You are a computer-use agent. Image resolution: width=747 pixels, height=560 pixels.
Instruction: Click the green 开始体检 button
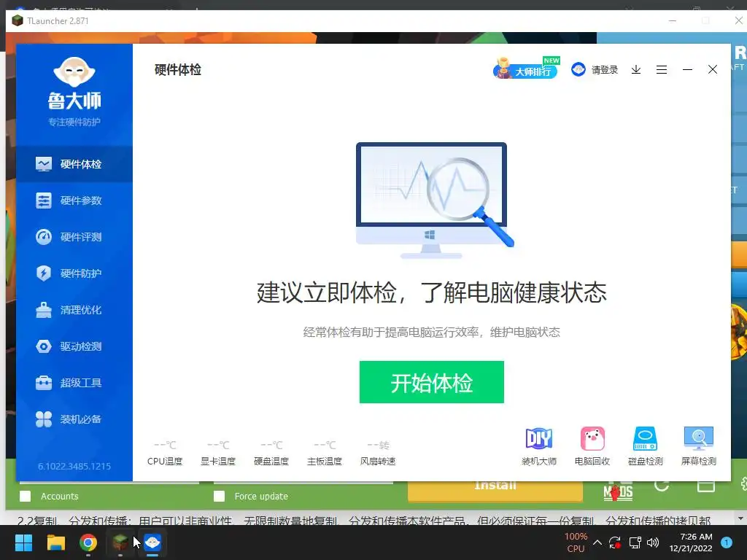click(x=432, y=382)
